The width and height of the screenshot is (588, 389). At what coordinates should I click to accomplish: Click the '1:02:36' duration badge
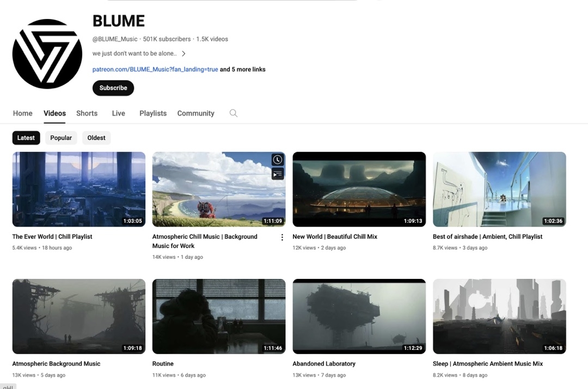click(x=553, y=221)
